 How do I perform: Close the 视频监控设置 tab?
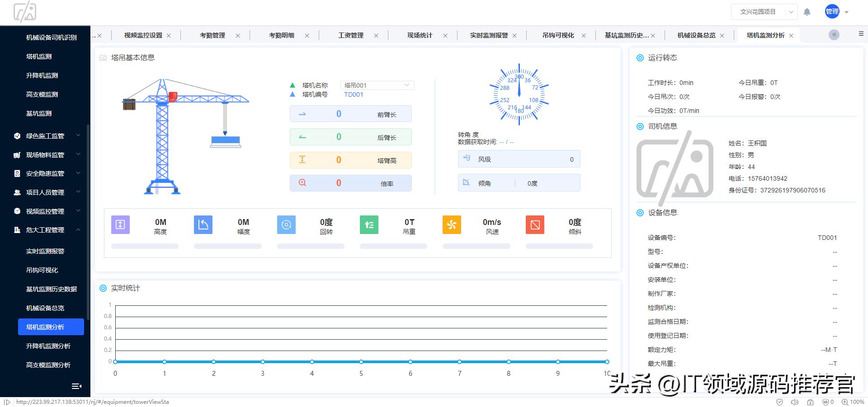169,36
